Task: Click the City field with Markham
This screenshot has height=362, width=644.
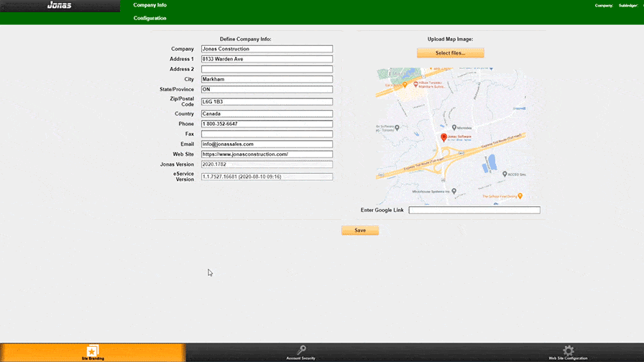Action: coord(267,79)
